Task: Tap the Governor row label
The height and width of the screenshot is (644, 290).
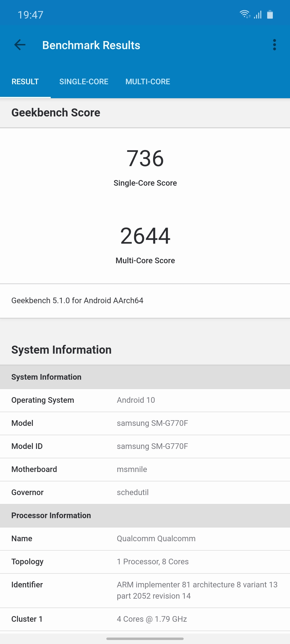Action: (27, 492)
